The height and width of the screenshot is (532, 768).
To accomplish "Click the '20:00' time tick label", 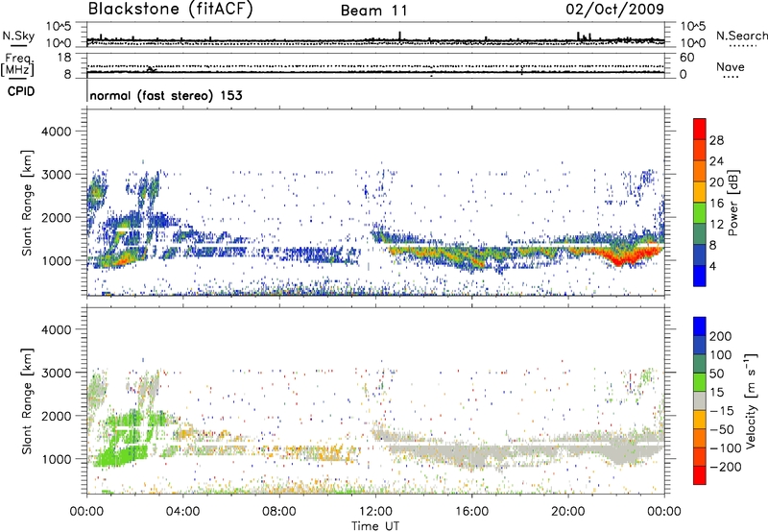I will (568, 512).
